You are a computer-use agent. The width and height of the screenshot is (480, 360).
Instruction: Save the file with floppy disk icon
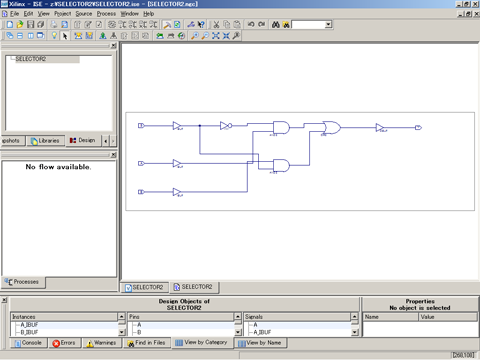31,24
